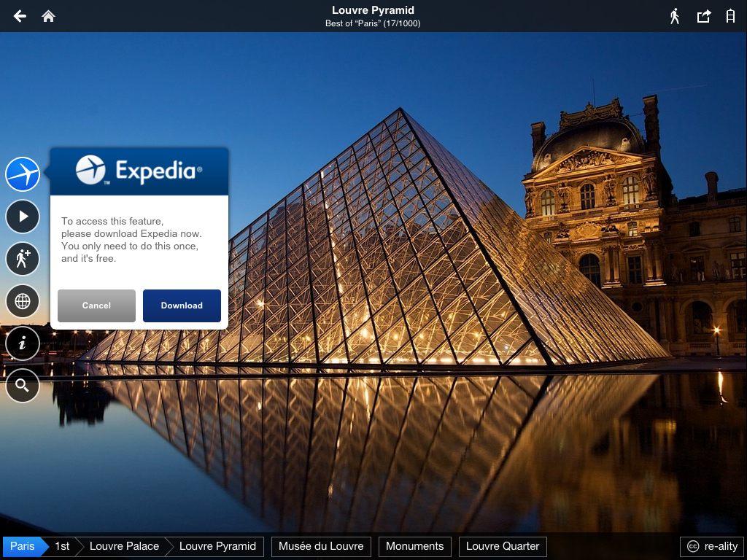Open the walking person icon in top bar

(x=675, y=16)
